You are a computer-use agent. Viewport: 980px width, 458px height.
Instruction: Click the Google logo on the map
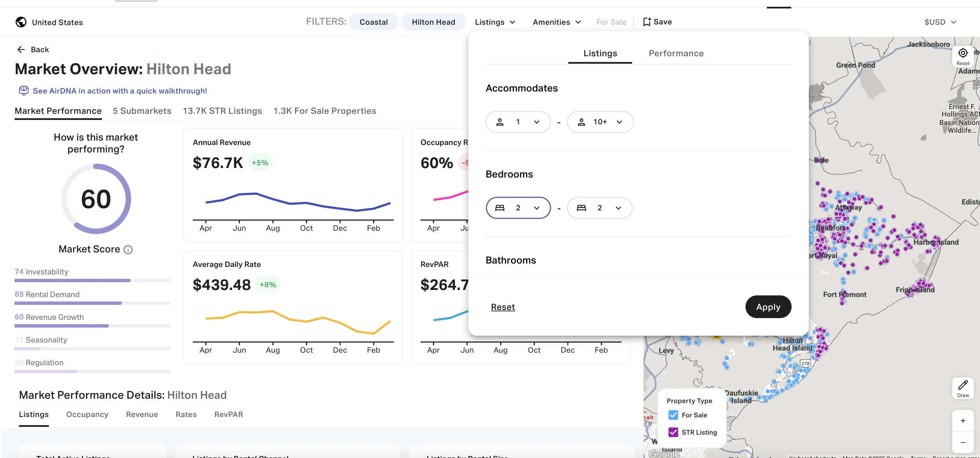point(664,454)
